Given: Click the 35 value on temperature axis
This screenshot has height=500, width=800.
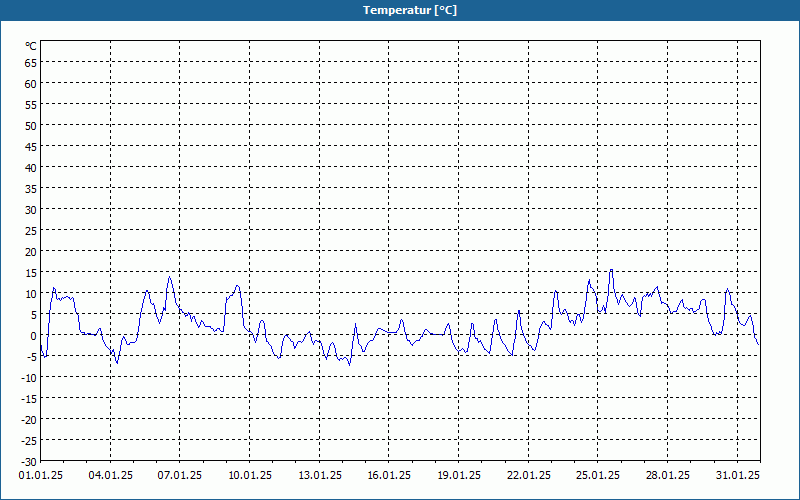Looking at the screenshot, I should click(x=31, y=189).
